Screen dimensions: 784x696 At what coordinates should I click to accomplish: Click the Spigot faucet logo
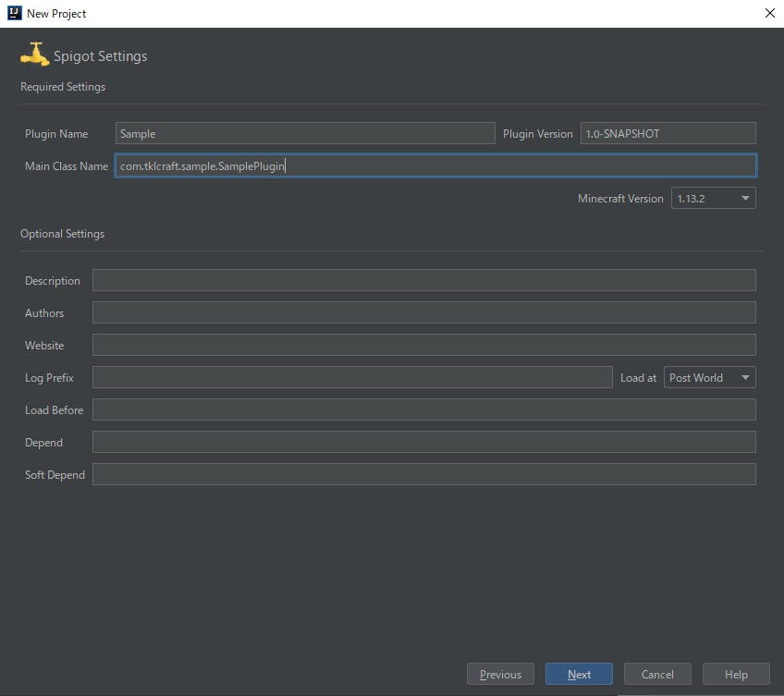pos(34,55)
